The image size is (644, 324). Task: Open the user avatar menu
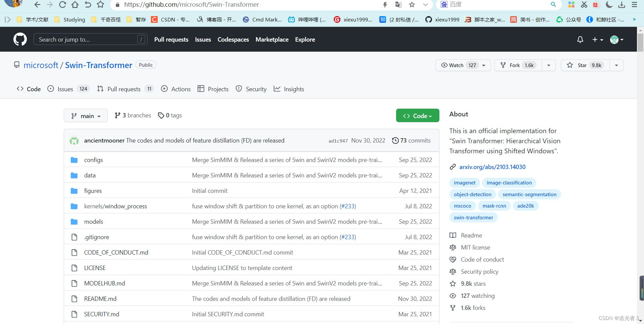(616, 40)
